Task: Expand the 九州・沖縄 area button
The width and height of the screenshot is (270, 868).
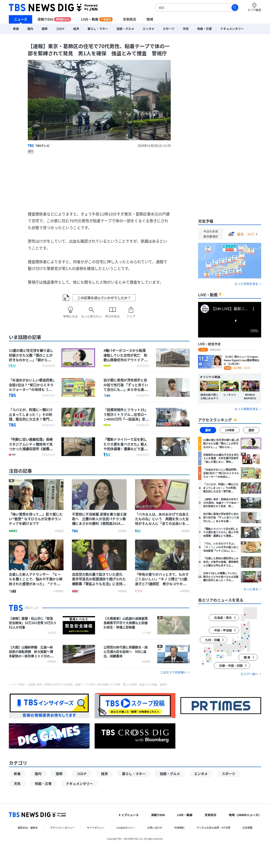Action: pyautogui.click(x=214, y=640)
